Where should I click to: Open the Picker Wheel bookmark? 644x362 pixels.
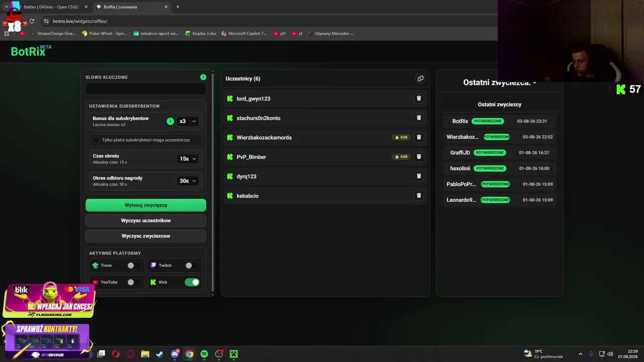pyautogui.click(x=104, y=34)
